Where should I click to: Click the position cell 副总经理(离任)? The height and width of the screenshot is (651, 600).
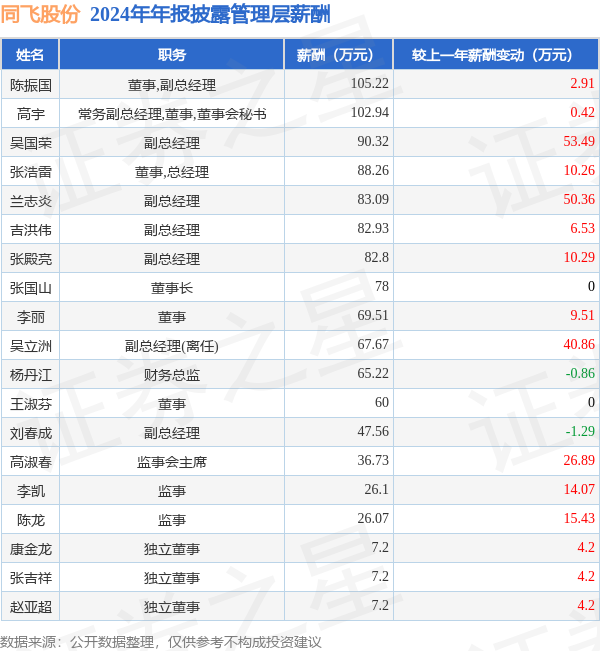coord(172,346)
